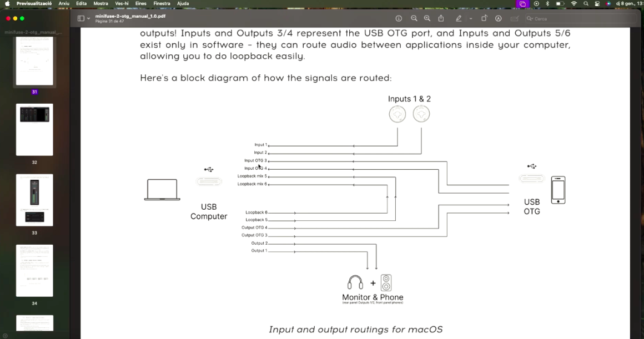Viewport: 644px width, 339px height.
Task: Expand the search field options
Action: [531, 18]
